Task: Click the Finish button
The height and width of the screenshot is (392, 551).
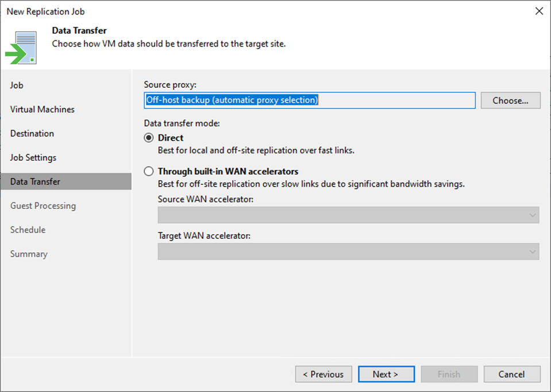Action: [449, 374]
